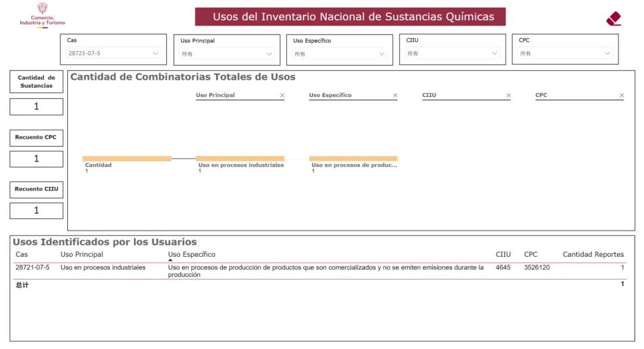Click the Cantidad de Sustancias card value
The width and height of the screenshot is (644, 349).
tap(36, 107)
